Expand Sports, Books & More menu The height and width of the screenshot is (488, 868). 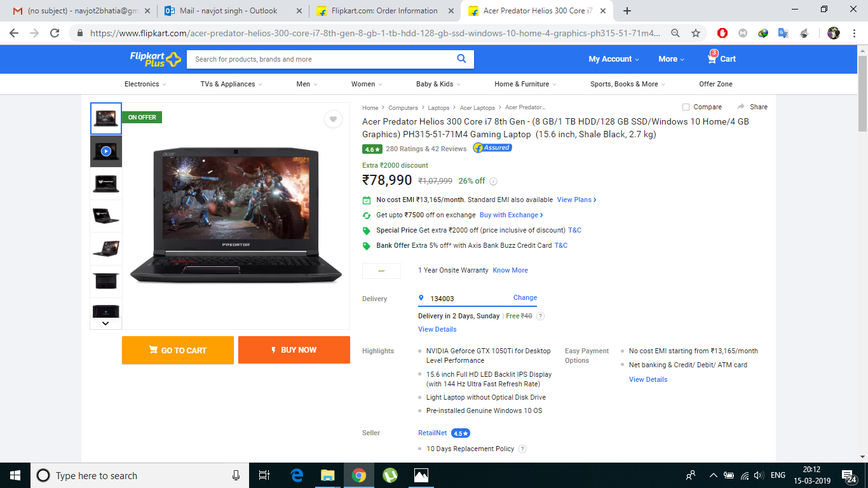point(628,84)
